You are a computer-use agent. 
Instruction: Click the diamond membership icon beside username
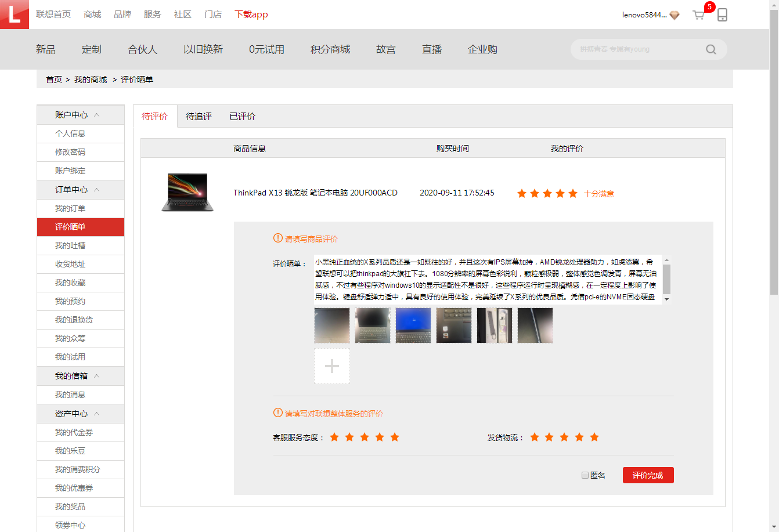click(675, 15)
